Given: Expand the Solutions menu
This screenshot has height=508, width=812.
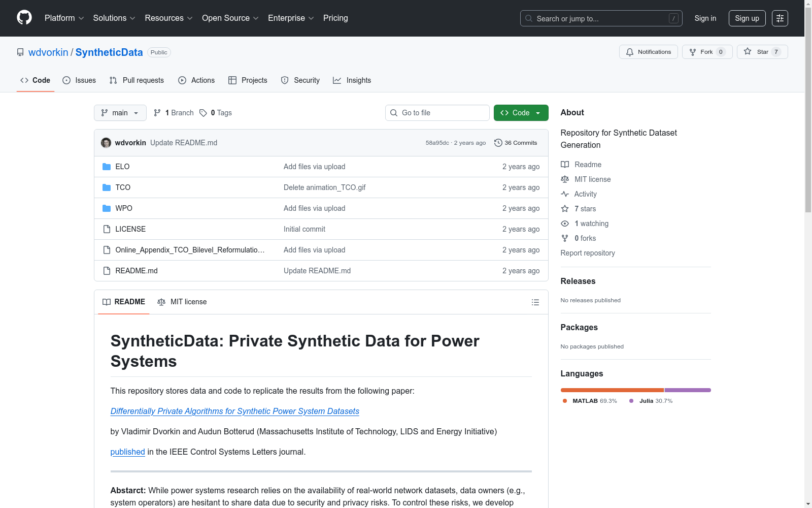Looking at the screenshot, I should point(114,18).
